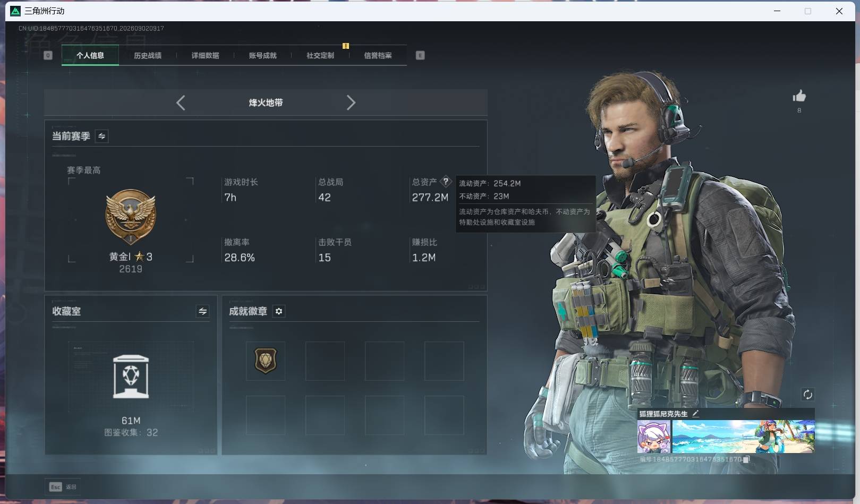The image size is (860, 504).
Task: Click the 黄金I rank eagle emblem
Action: pyautogui.click(x=131, y=217)
